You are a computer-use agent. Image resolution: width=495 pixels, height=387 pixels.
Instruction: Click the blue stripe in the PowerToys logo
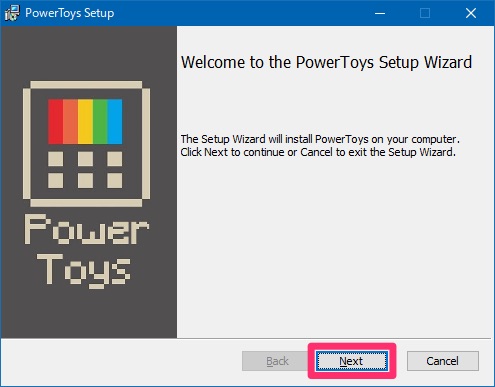115,122
